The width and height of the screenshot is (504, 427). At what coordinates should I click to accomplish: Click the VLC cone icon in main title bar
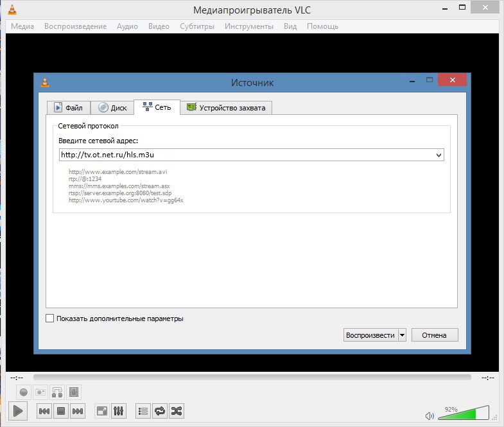12,10
